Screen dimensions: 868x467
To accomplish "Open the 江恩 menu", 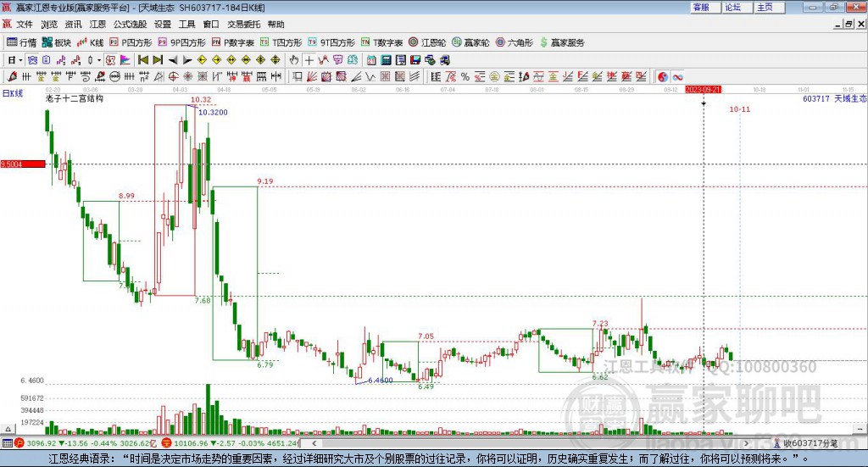I will tap(97, 25).
